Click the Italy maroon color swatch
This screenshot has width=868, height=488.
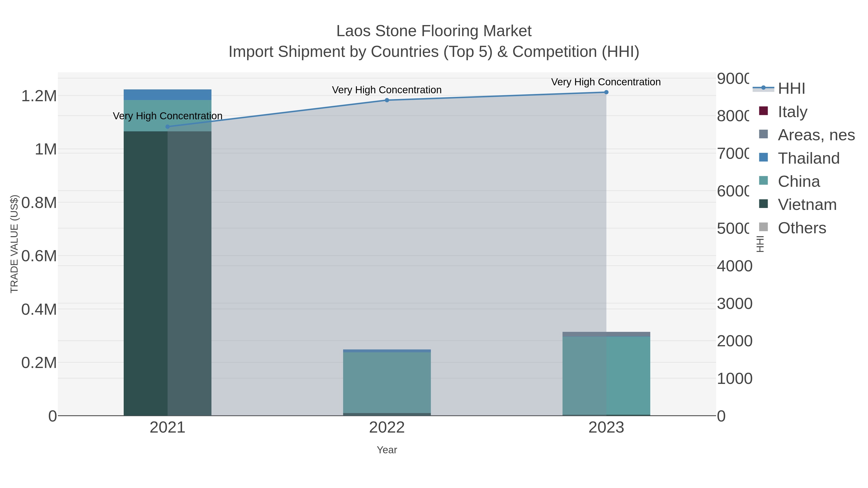764,111
